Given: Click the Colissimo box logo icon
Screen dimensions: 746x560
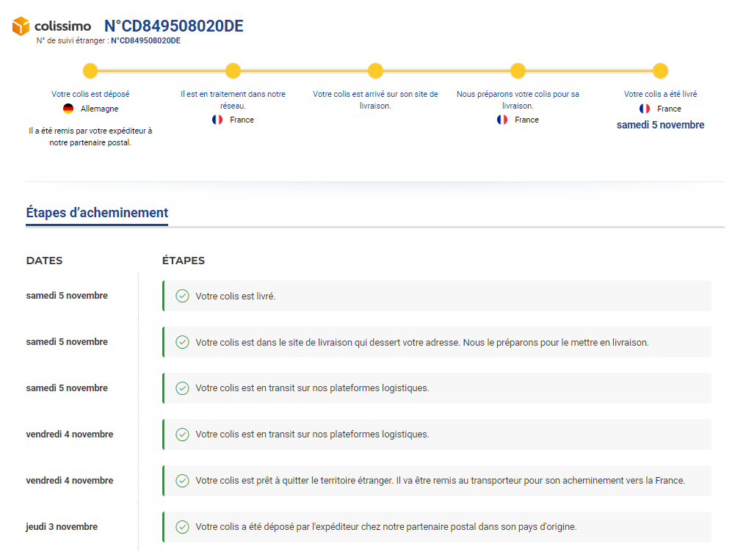Looking at the screenshot, I should coord(21,26).
